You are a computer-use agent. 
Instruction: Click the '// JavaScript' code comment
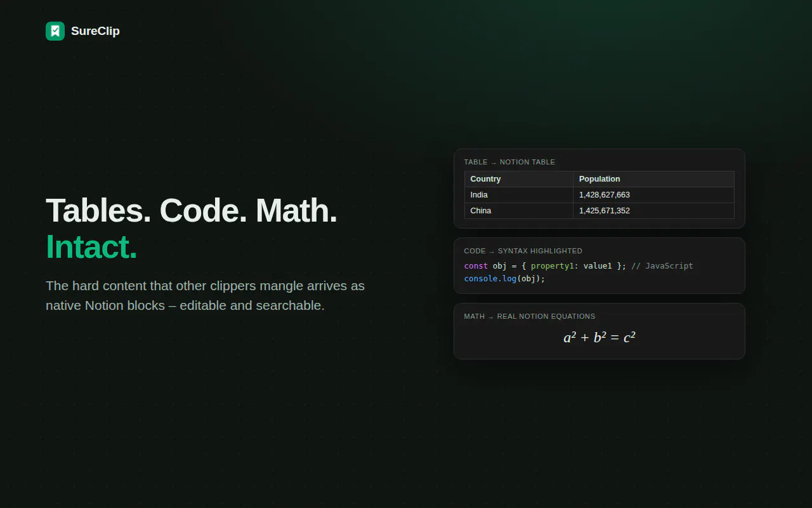[x=662, y=266]
